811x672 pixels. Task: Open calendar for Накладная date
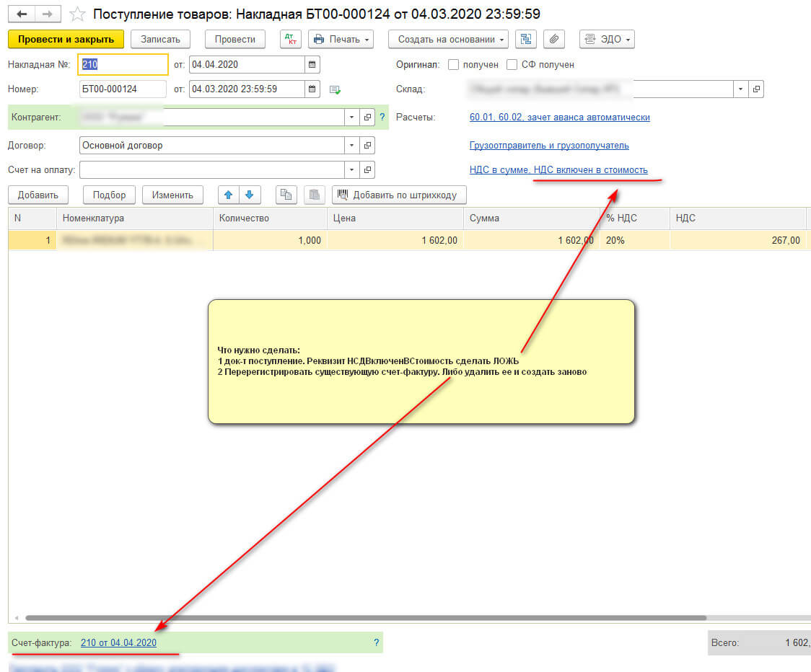[312, 64]
